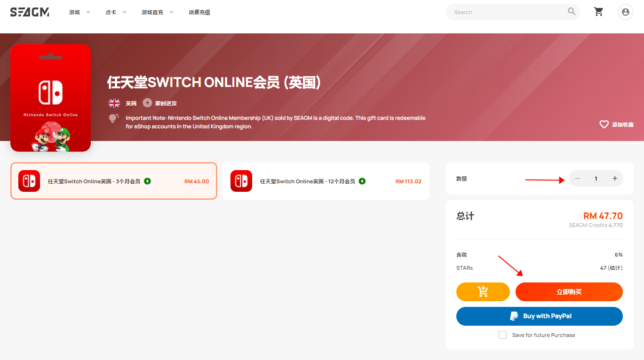Click the 即时送货 label

click(166, 103)
